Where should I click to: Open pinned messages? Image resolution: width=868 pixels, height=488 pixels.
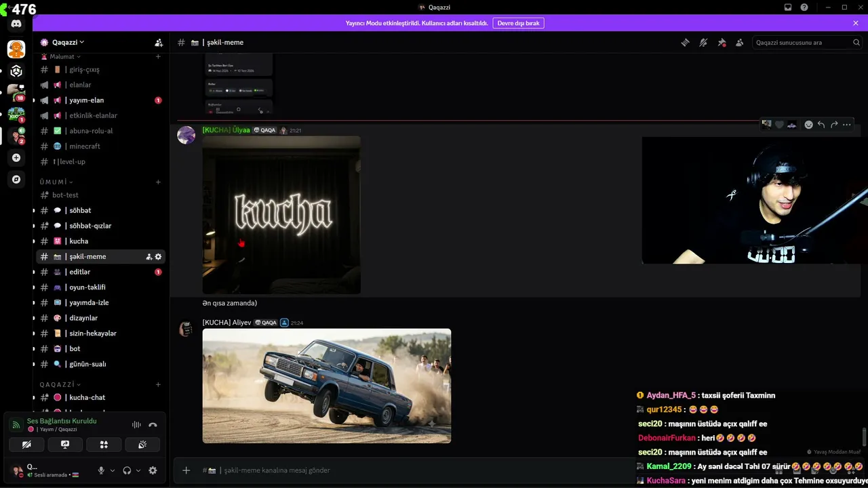click(x=722, y=42)
